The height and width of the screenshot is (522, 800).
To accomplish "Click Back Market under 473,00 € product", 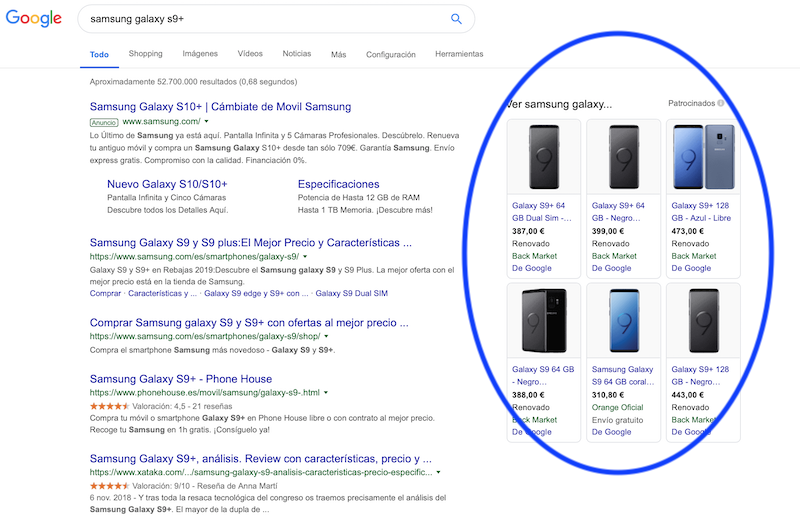I will click(694, 256).
